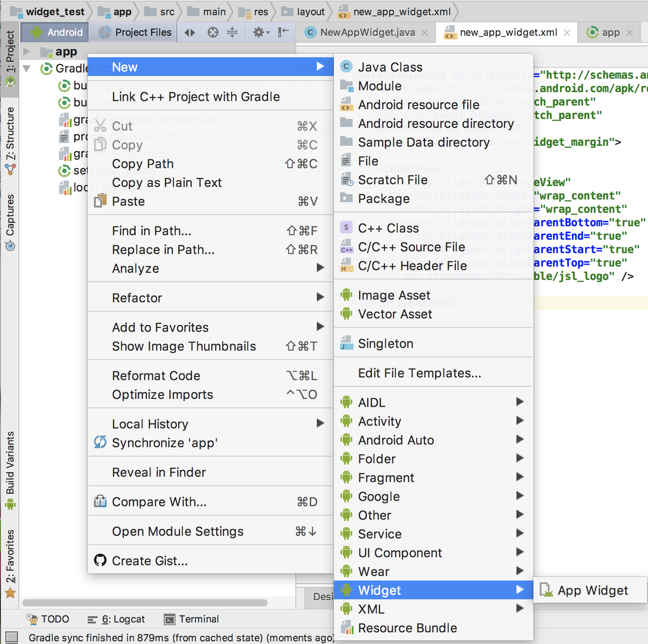This screenshot has width=648, height=644.
Task: Choose New from the context menu
Action: 210,67
